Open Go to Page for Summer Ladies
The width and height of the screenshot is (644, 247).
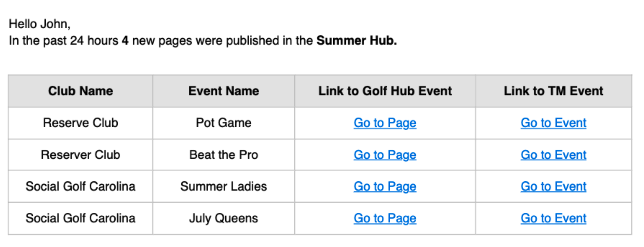[385, 187]
